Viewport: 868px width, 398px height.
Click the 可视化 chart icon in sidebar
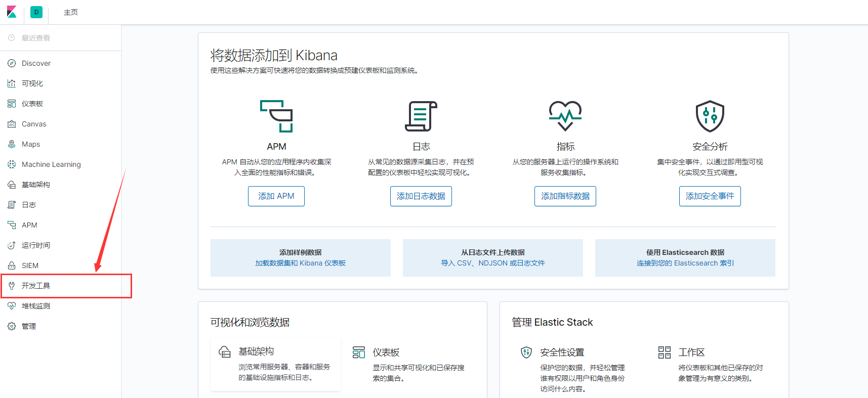(x=12, y=83)
